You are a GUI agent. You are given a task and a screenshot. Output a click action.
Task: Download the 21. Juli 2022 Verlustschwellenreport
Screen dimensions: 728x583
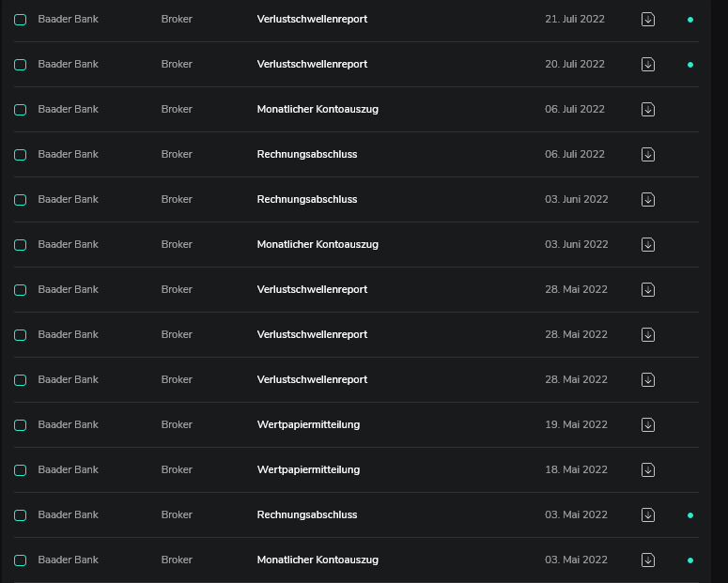[x=648, y=19]
